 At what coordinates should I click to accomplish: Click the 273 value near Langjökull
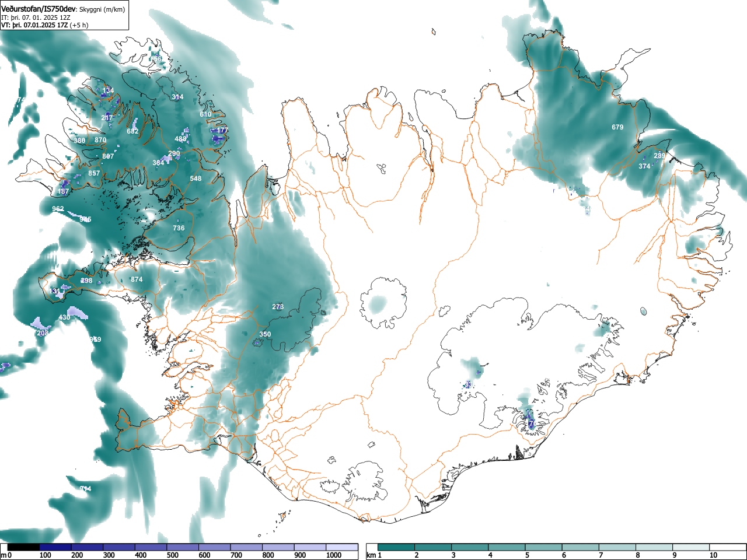[x=278, y=307]
